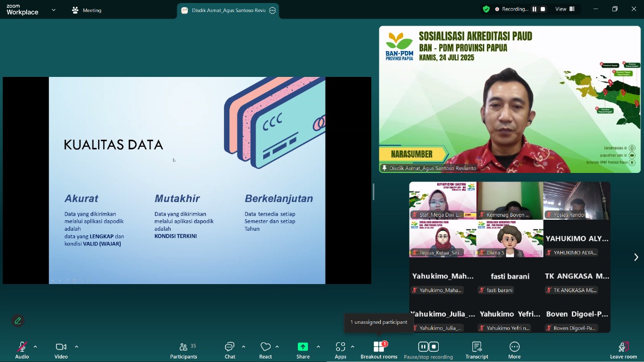Image resolution: width=644 pixels, height=362 pixels.
Task: Open the Chat panel
Action: pos(230,350)
